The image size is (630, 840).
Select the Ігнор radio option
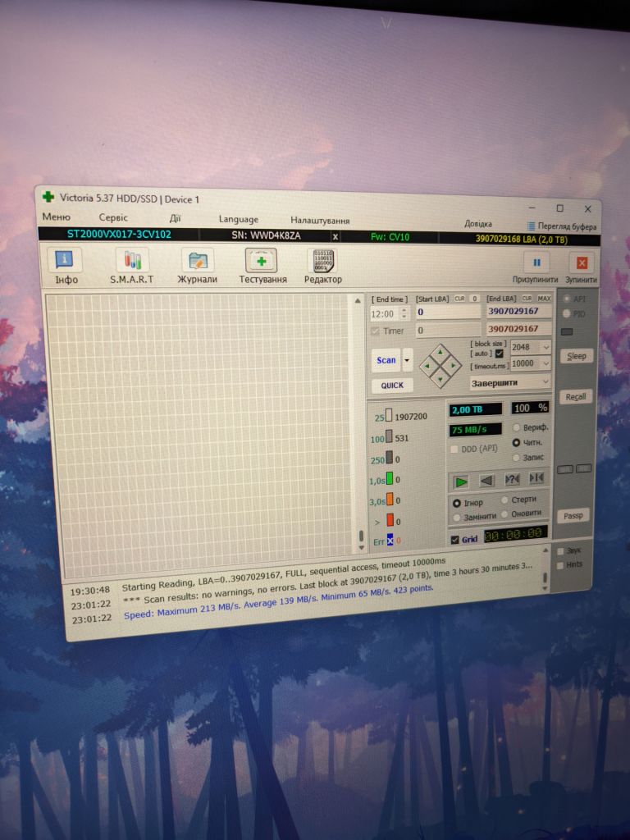[456, 504]
